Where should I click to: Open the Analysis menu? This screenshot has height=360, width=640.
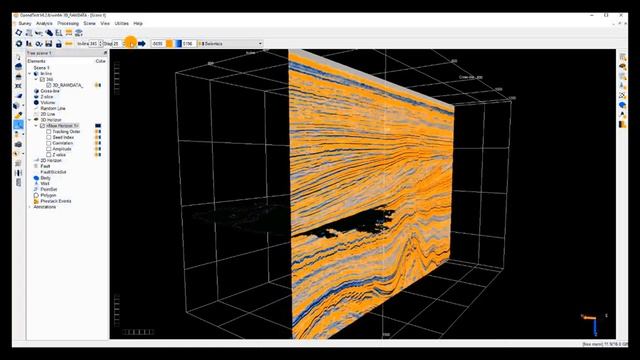[x=44, y=24]
